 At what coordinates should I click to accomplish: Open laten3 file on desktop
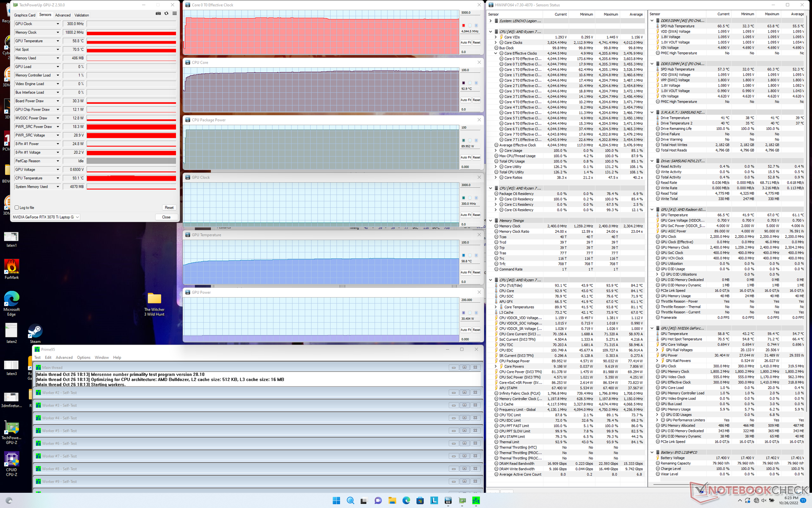pyautogui.click(x=11, y=367)
